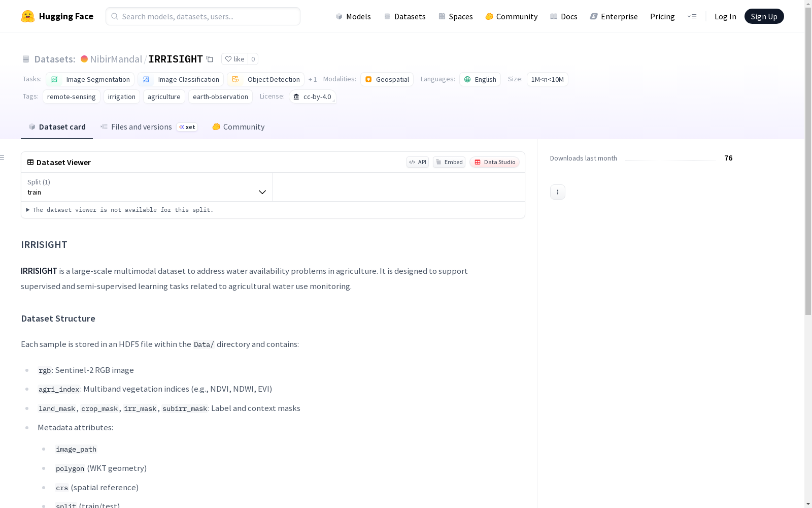812x508 pixels.
Task: Click the Hugging Face logo icon
Action: click(28, 16)
